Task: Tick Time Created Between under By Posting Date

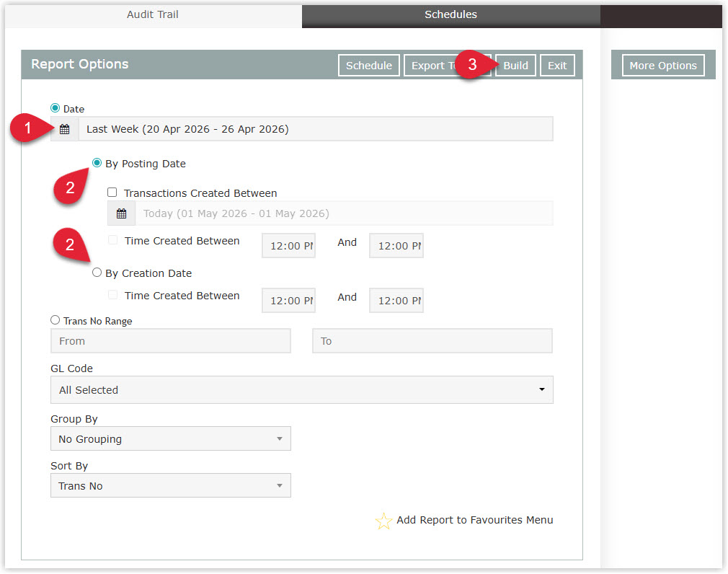Action: [113, 240]
